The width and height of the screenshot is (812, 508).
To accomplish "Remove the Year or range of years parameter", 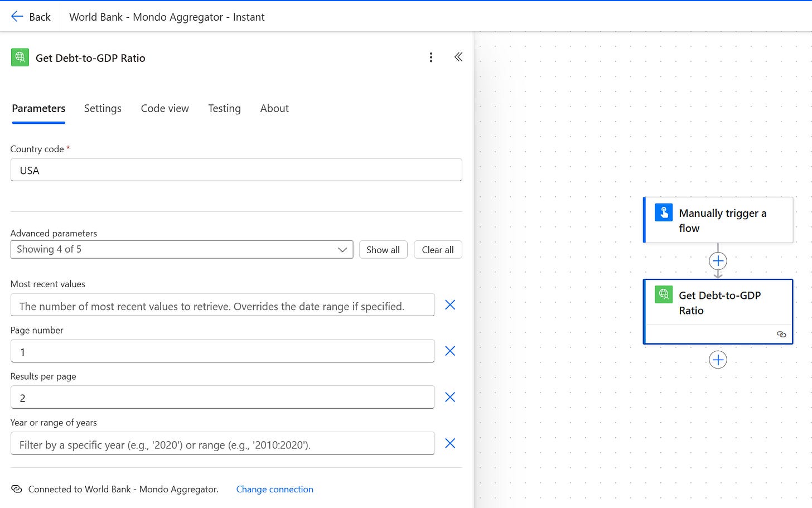I will point(450,443).
